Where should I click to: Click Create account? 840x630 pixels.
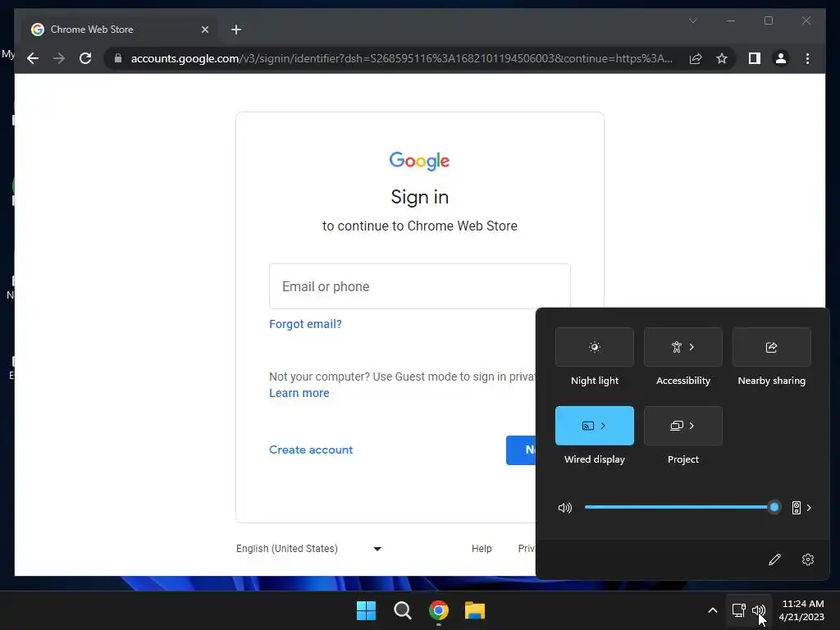(311, 450)
